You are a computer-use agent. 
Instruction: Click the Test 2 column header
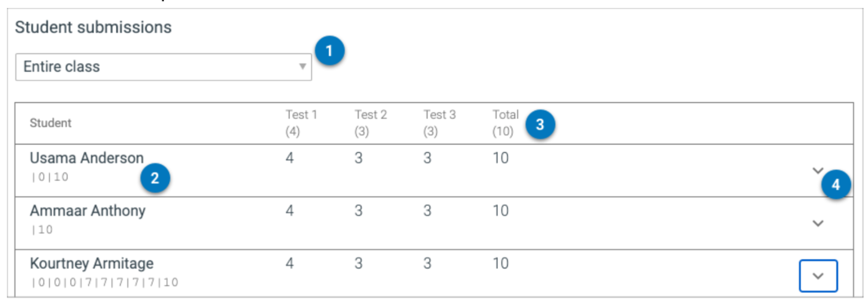(x=370, y=123)
